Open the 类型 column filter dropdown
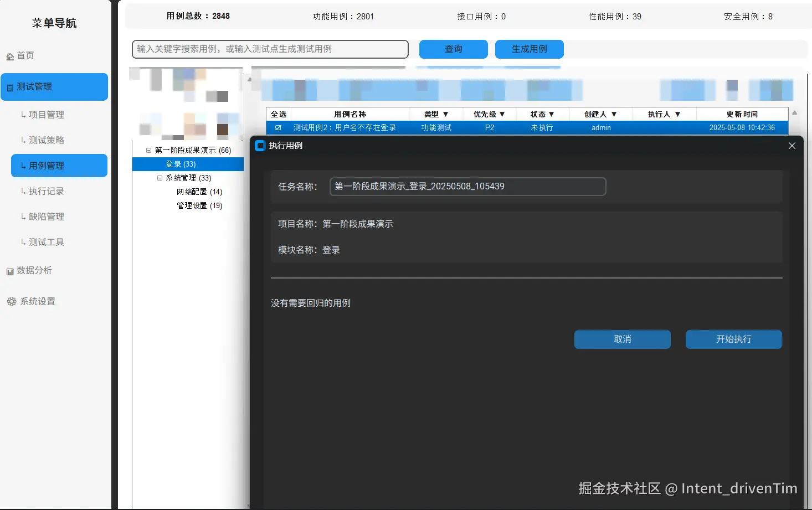The width and height of the screenshot is (812, 510). coord(445,114)
